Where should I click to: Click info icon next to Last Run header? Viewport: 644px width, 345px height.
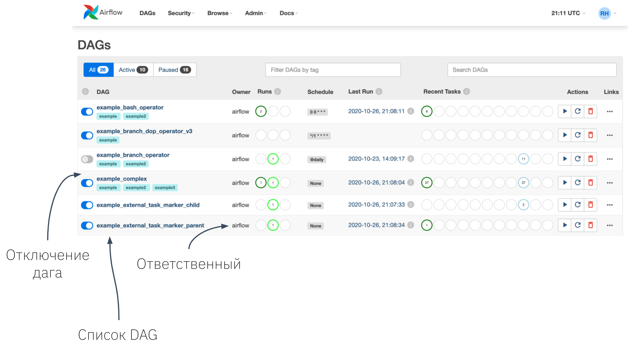tap(379, 92)
